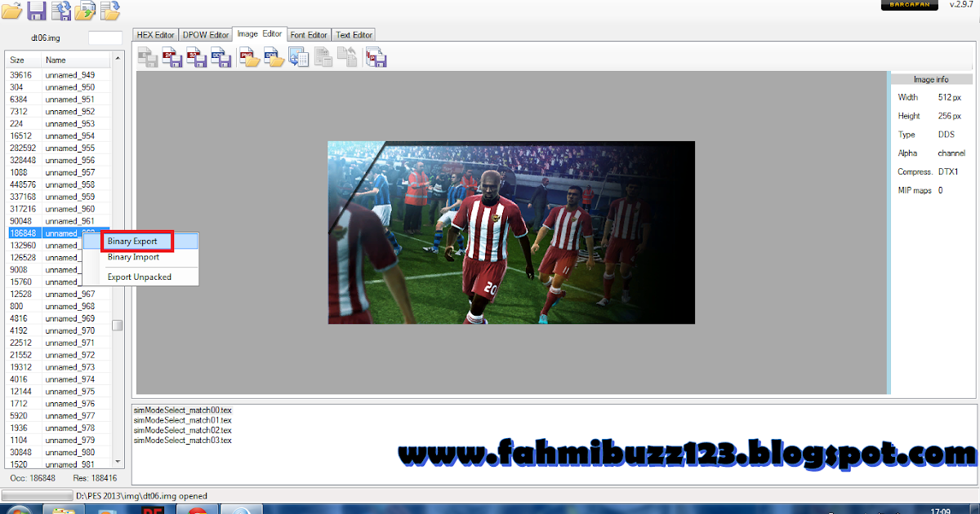Open the Font Editor tab
This screenshot has height=514, width=980.
[x=309, y=35]
